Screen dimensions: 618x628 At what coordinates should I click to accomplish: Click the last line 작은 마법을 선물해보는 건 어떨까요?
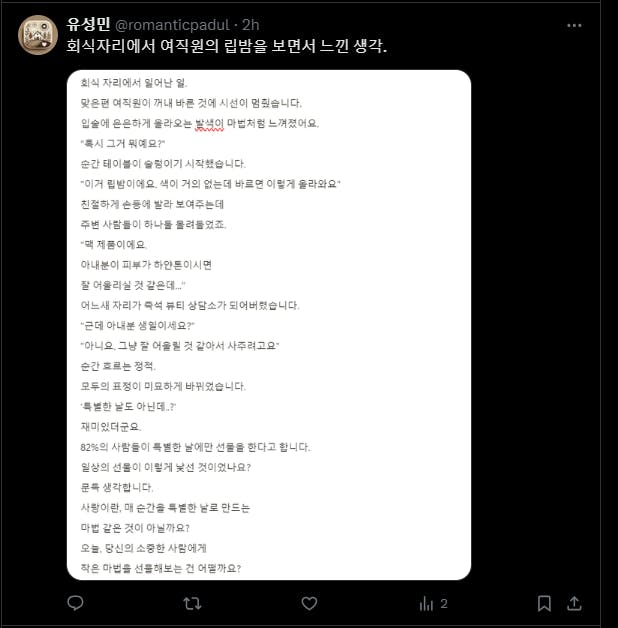161,568
